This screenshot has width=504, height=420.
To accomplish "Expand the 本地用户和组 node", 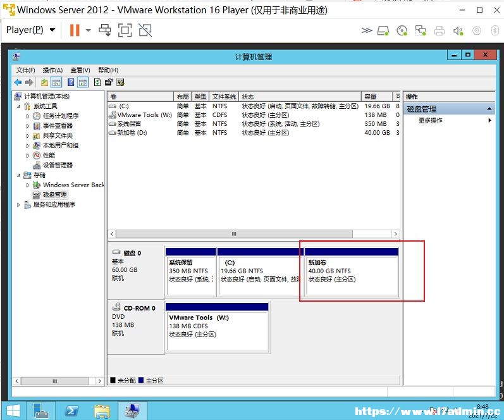I will 28,145.
